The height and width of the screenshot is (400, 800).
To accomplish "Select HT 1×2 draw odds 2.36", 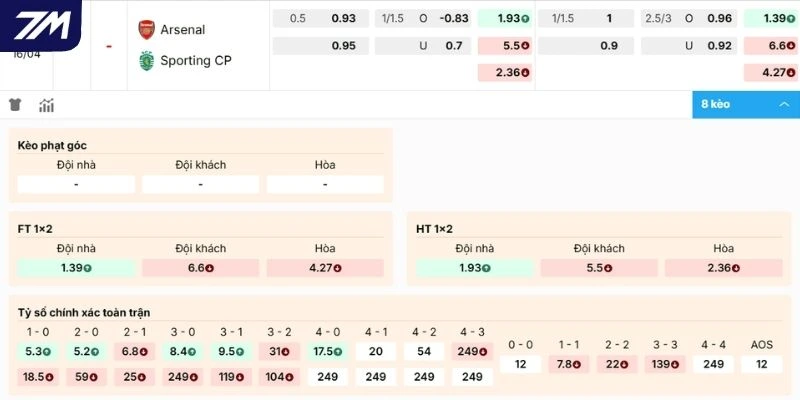I will (x=723, y=268).
